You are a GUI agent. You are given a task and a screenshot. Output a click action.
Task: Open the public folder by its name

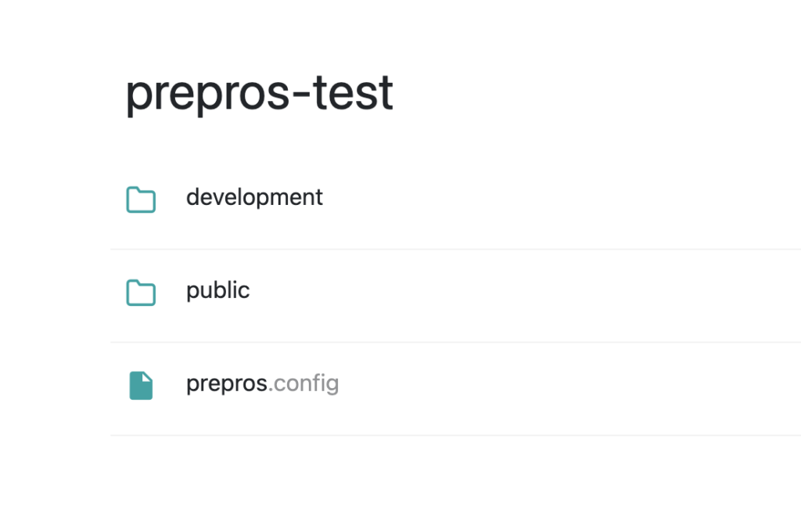click(x=218, y=290)
